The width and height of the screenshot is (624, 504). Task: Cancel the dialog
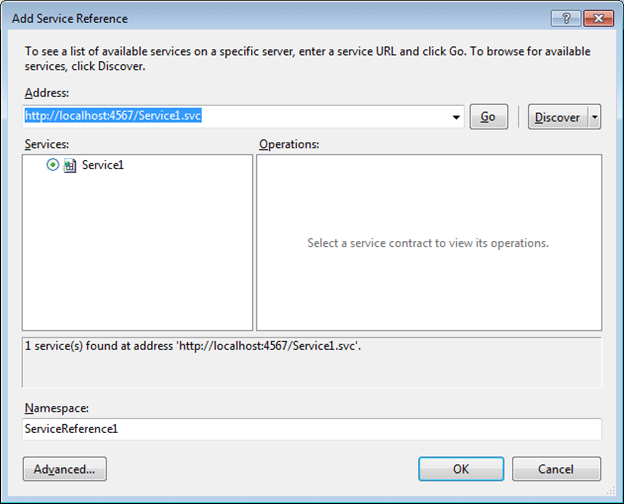[x=556, y=468]
